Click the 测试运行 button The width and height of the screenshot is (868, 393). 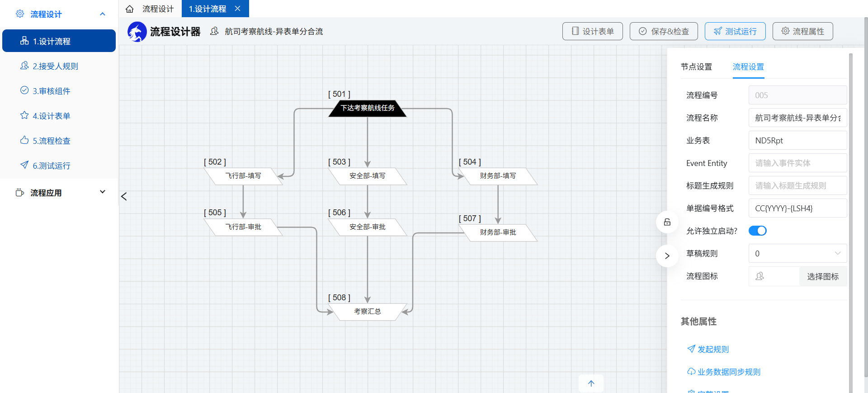coord(735,31)
